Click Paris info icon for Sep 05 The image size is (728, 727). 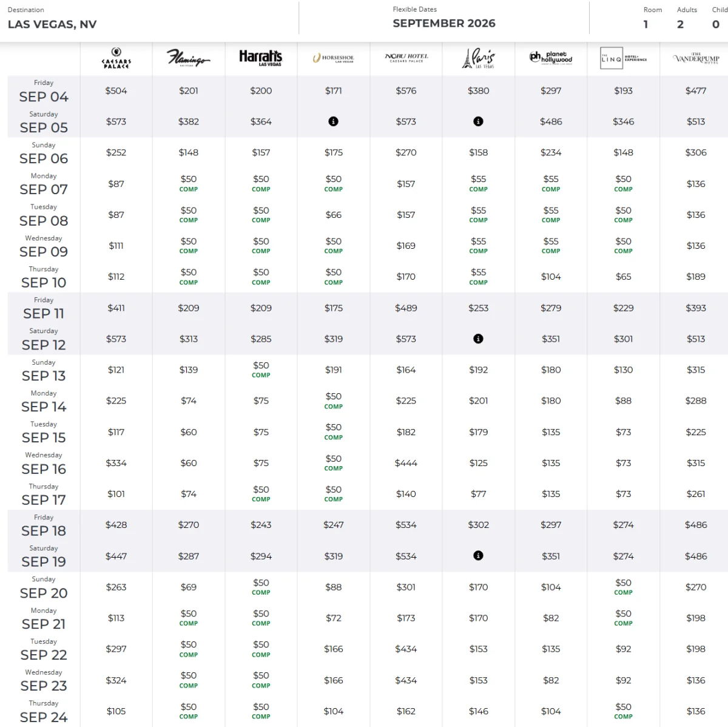pyautogui.click(x=478, y=121)
